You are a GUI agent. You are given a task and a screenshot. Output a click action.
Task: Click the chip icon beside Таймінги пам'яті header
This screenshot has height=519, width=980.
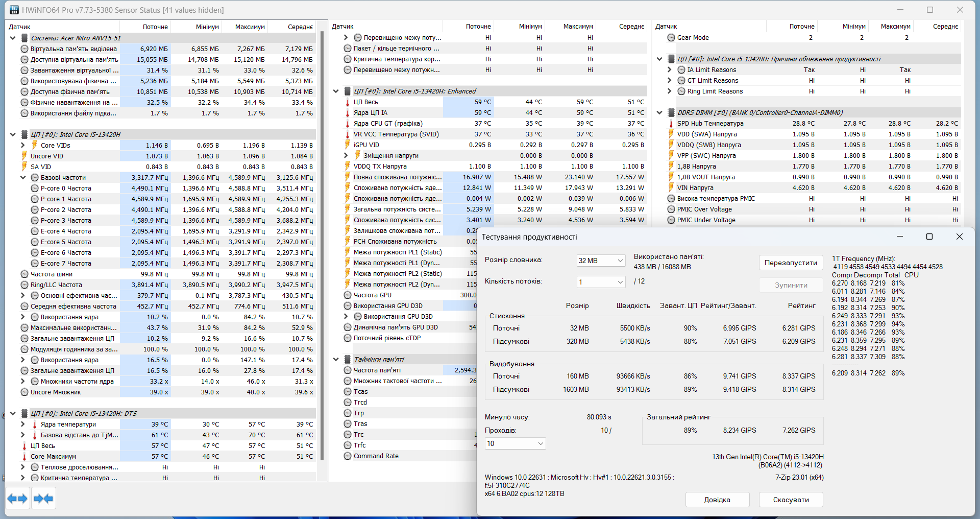tap(348, 359)
